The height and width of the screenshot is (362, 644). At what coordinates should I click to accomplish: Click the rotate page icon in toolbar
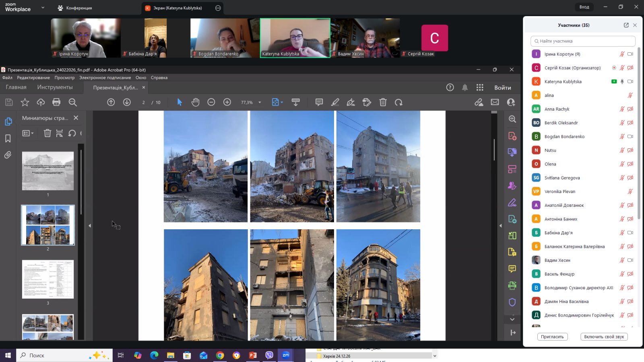click(398, 102)
